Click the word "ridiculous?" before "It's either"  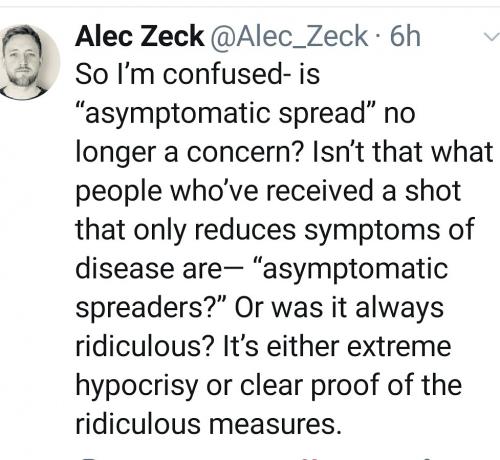pos(144,347)
